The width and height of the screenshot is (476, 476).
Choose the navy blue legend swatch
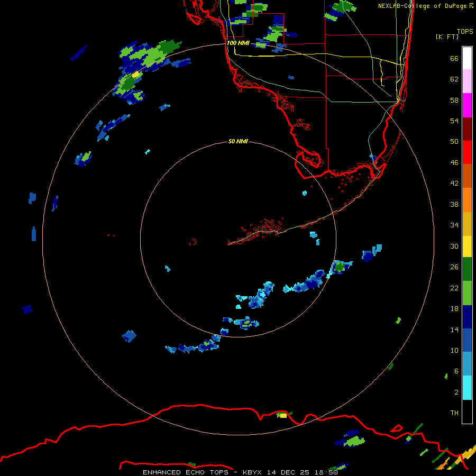tap(467, 317)
